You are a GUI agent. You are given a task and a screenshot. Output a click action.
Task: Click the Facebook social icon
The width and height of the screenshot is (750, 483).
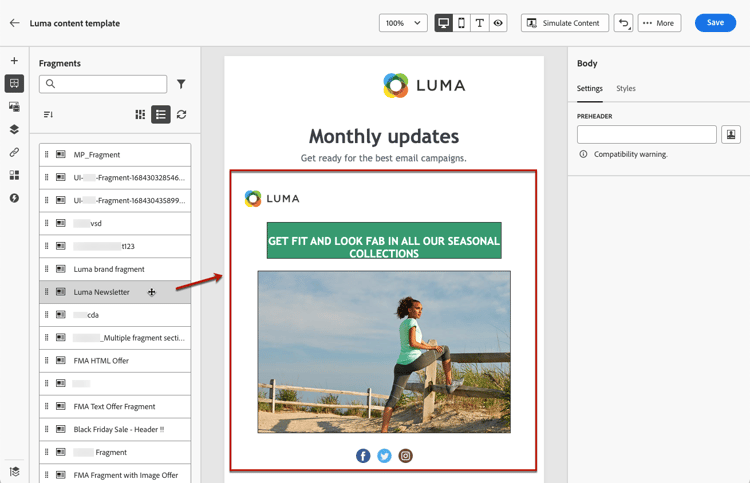363,456
